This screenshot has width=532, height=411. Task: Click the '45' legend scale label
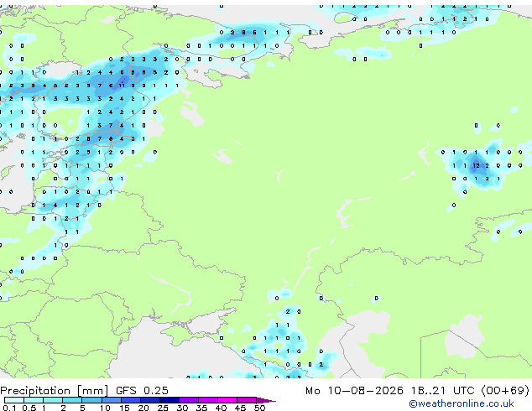[x=240, y=408]
